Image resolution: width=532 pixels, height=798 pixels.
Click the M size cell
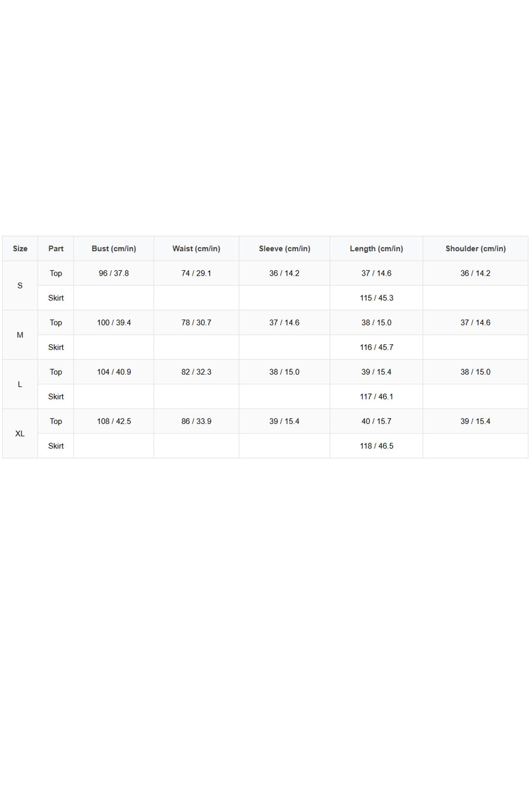point(20,335)
